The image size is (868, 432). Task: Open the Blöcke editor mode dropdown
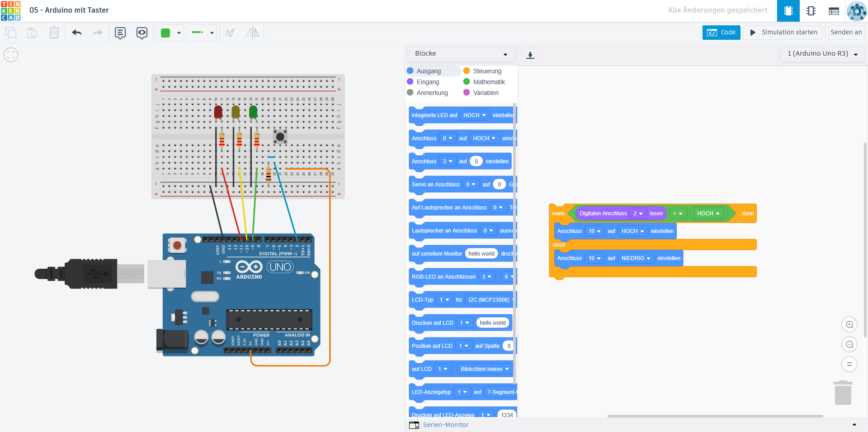point(461,54)
